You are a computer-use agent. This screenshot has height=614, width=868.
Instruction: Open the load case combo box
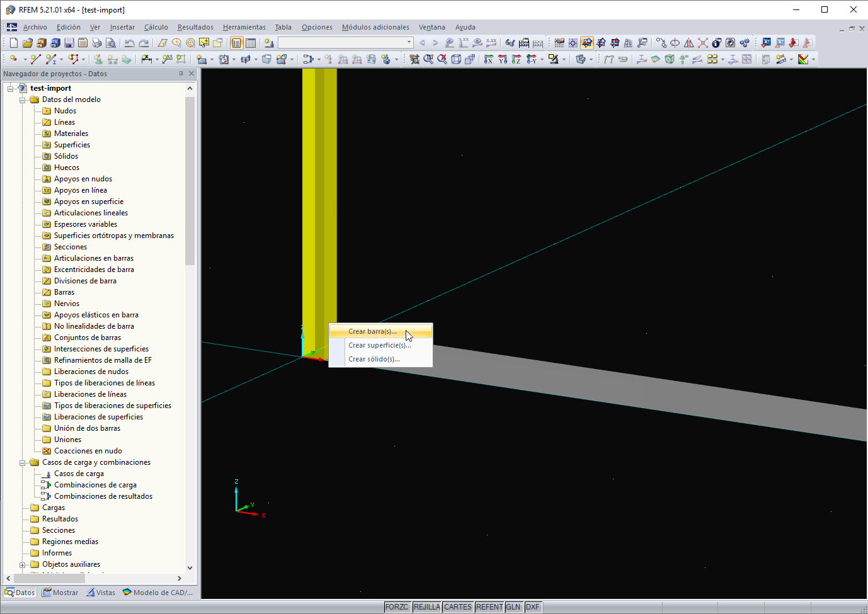click(x=345, y=43)
